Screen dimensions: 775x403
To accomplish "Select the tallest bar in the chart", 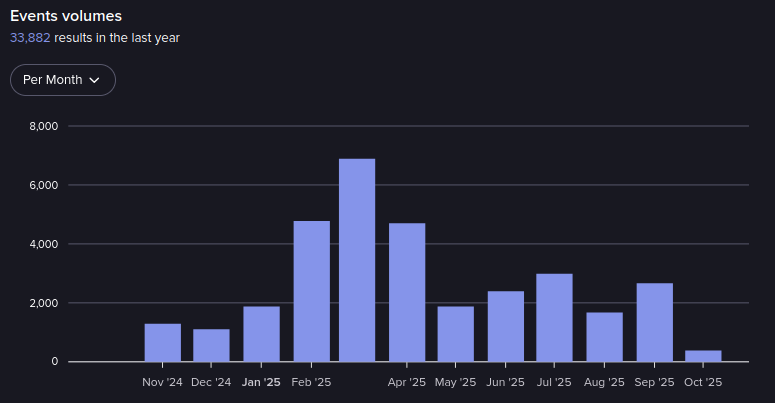I will coord(357,260).
